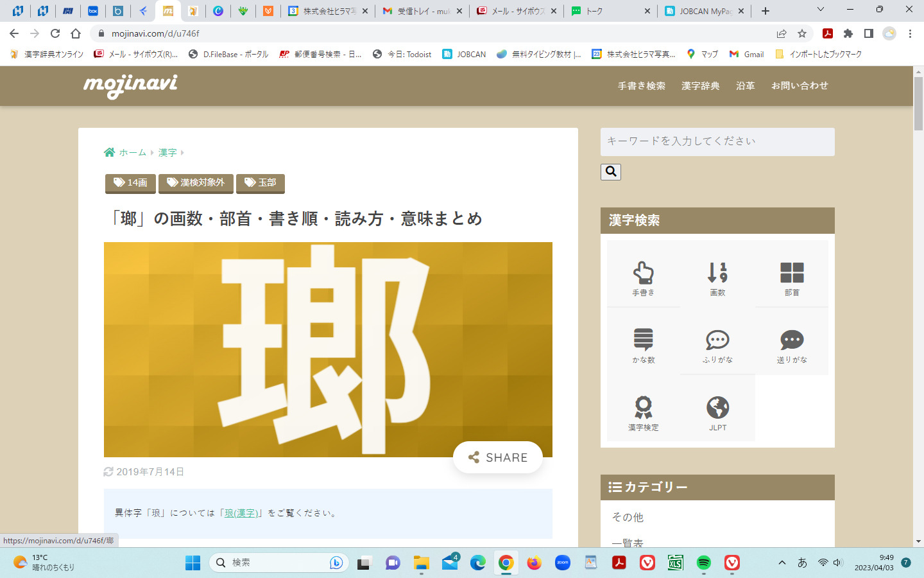Show hidden system tray icons
The width and height of the screenshot is (924, 578).
(782, 563)
